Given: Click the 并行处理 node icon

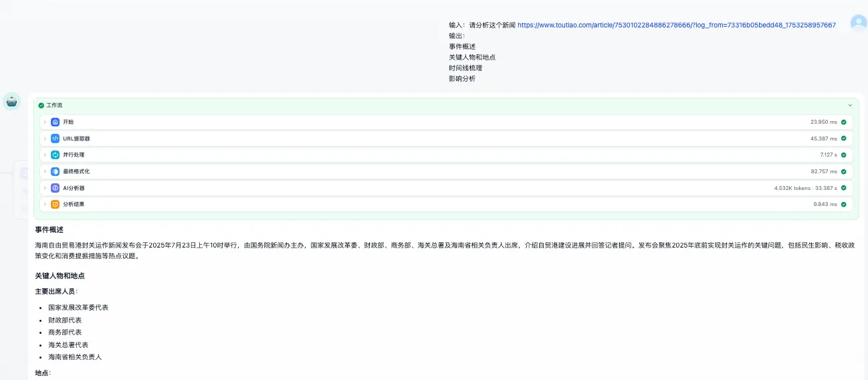Looking at the screenshot, I should (56, 155).
